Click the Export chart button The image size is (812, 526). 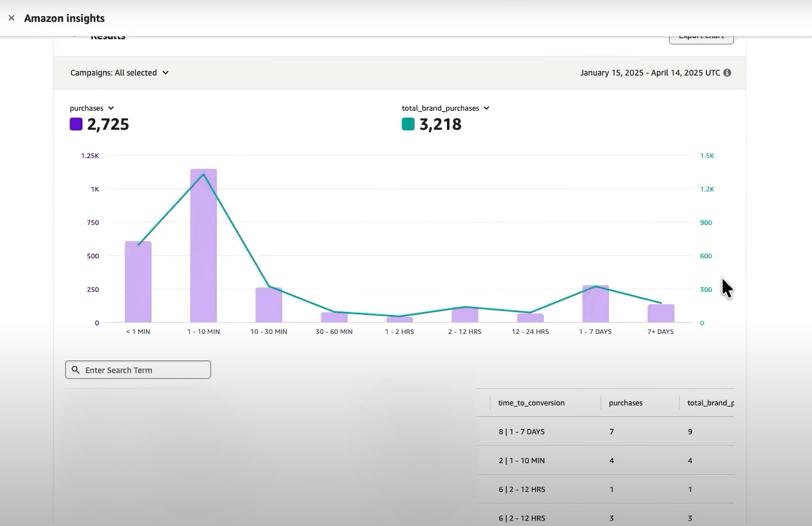701,38
